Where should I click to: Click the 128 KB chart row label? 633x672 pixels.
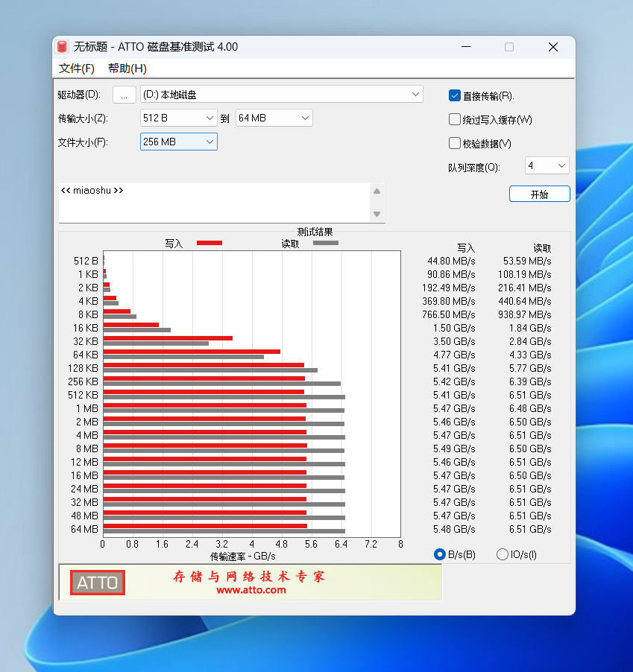[x=83, y=368]
